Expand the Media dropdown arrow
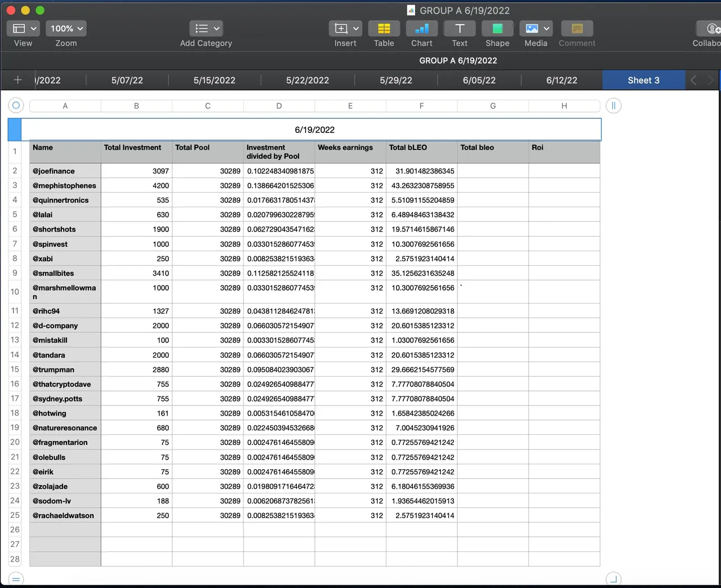 click(546, 28)
